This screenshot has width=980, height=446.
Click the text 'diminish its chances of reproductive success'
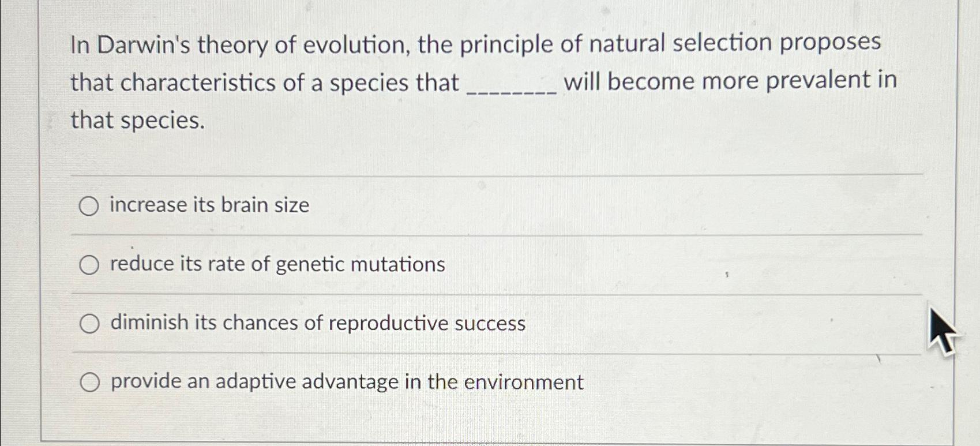tap(318, 324)
